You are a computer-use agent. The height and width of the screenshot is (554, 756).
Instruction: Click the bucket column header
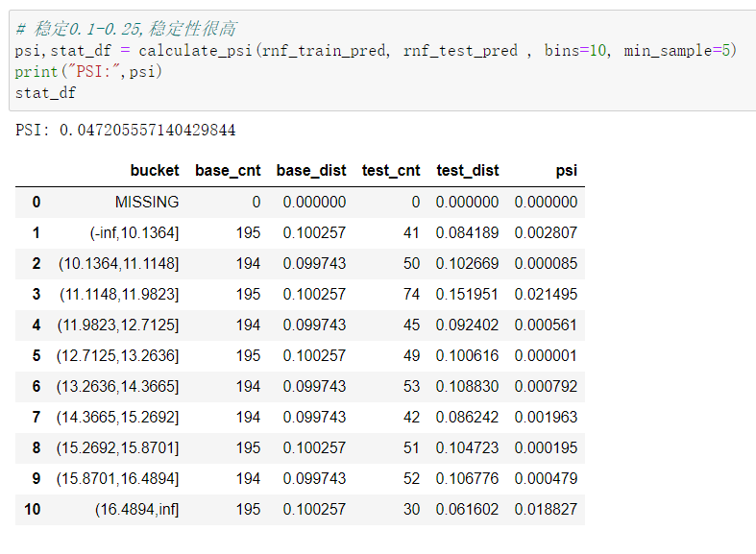(x=155, y=171)
